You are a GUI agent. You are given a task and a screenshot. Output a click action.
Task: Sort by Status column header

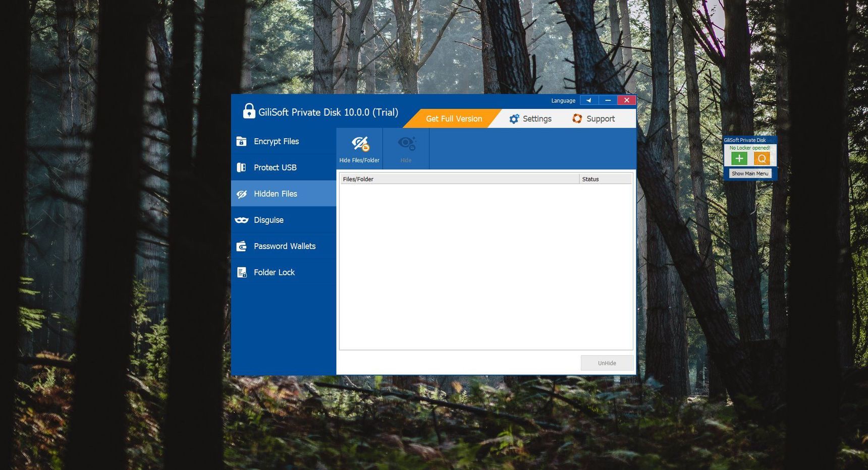tap(606, 179)
